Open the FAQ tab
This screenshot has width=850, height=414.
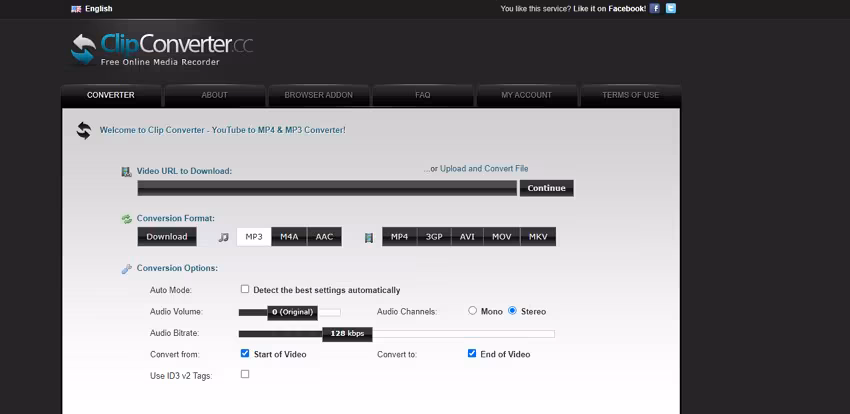[423, 95]
